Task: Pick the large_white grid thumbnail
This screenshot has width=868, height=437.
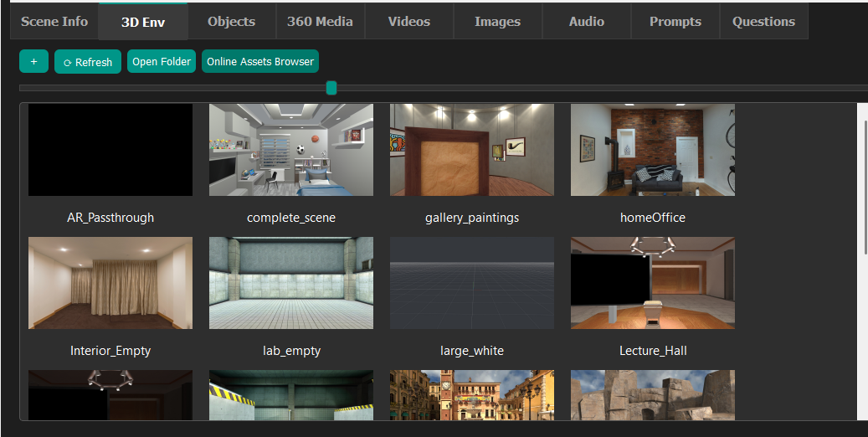Action: (x=471, y=283)
